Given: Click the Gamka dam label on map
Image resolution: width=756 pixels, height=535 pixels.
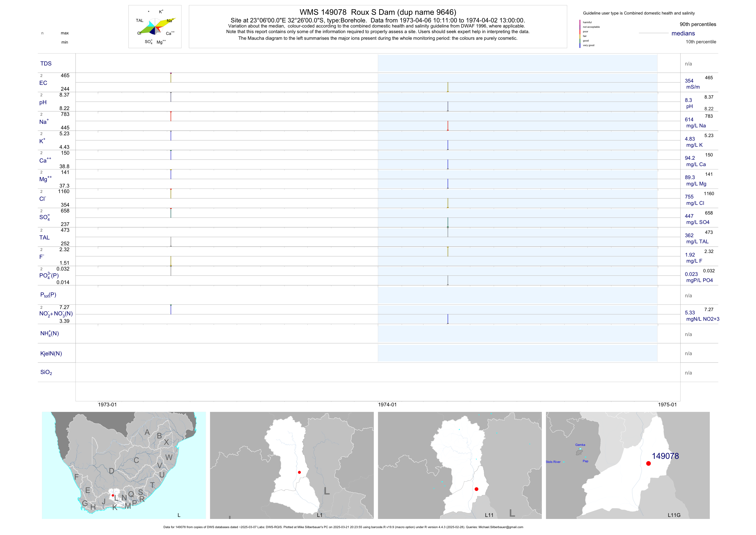Looking at the screenshot, I should click(x=580, y=445).
